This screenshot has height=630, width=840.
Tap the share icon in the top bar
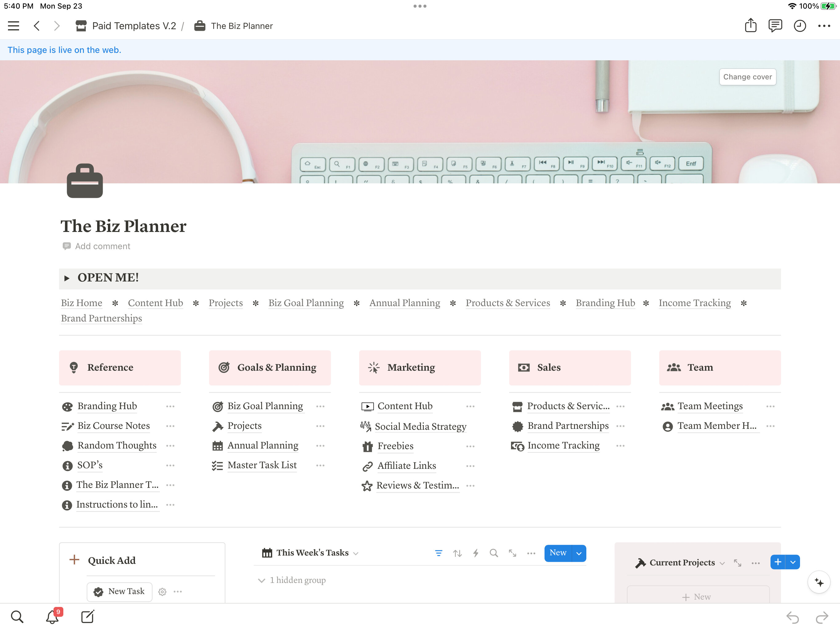click(x=751, y=26)
